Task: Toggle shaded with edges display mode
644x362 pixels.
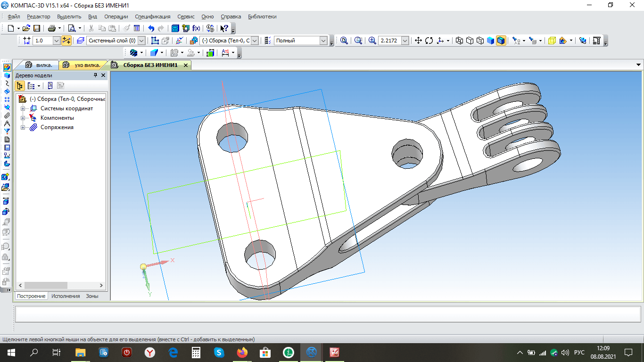Action: pyautogui.click(x=501, y=41)
